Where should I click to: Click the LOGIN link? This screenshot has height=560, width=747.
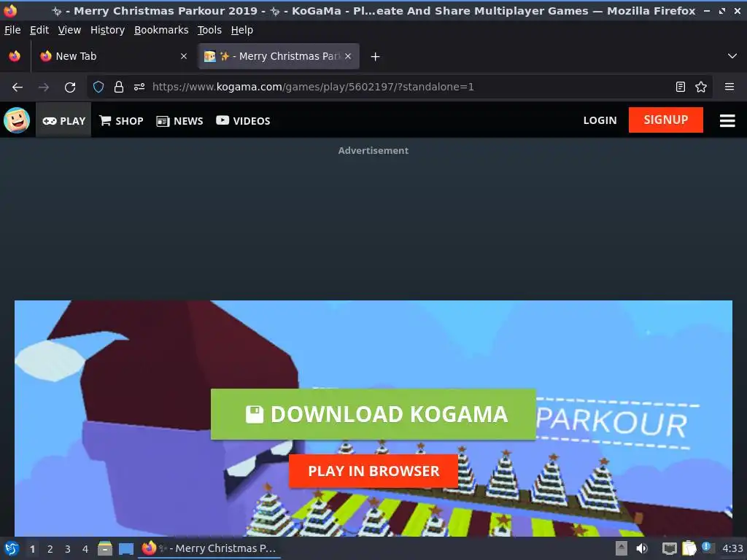(x=600, y=120)
